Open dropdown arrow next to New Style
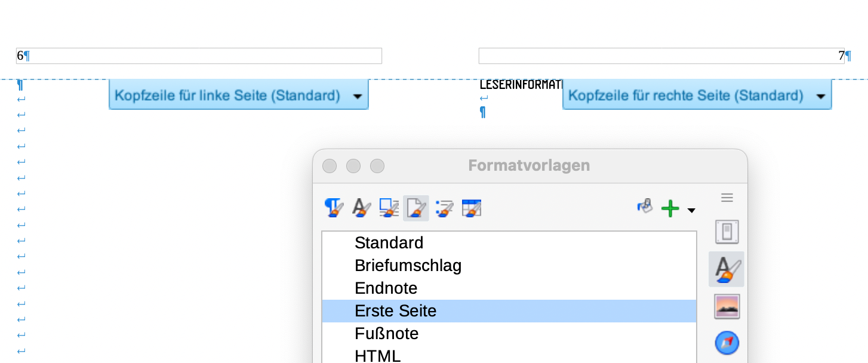This screenshot has height=363, width=868. (691, 210)
